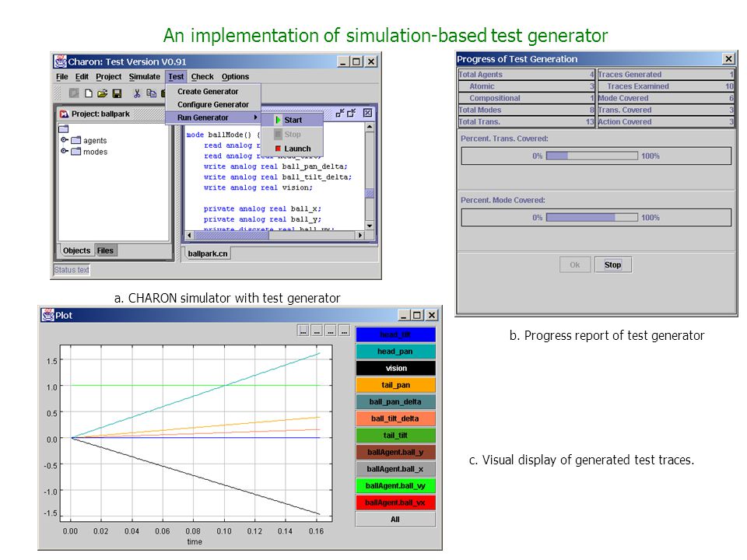The height and width of the screenshot is (560, 747).
Task: Click the Stop button in progress dialog
Action: [613, 264]
